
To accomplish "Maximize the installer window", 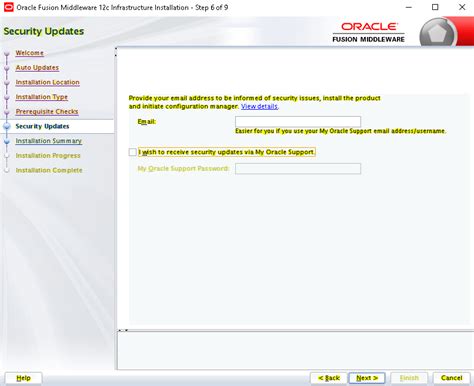I will (x=435, y=7).
